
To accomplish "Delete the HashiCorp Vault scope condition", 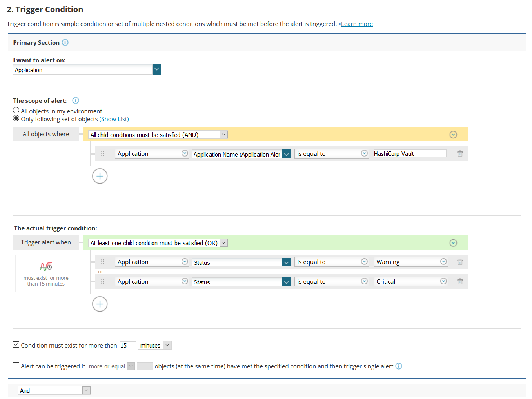I will 460,153.
